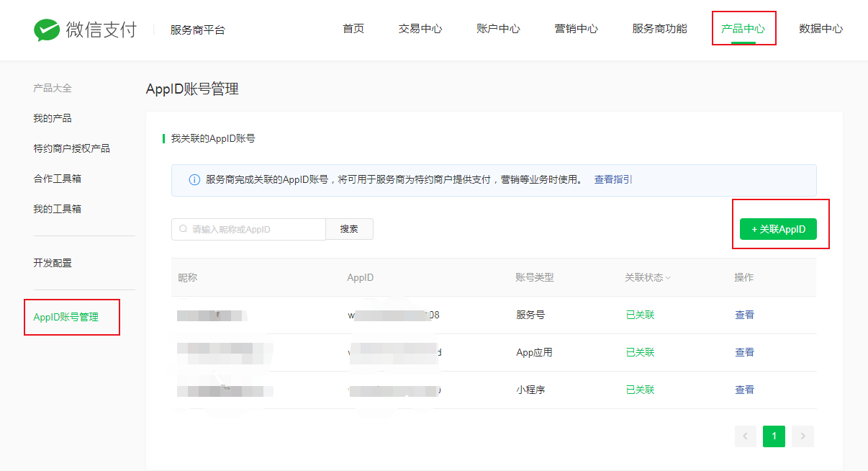Select page 1 in pagination
868x471 pixels.
(x=774, y=436)
